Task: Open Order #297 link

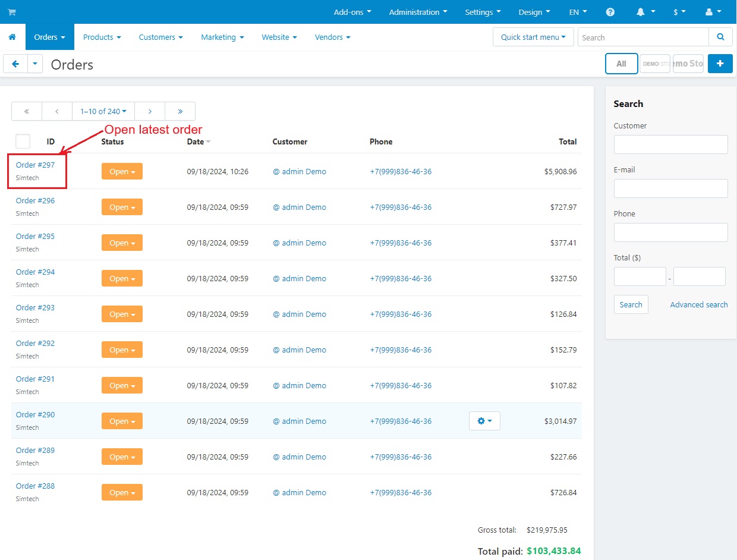Action: point(35,165)
